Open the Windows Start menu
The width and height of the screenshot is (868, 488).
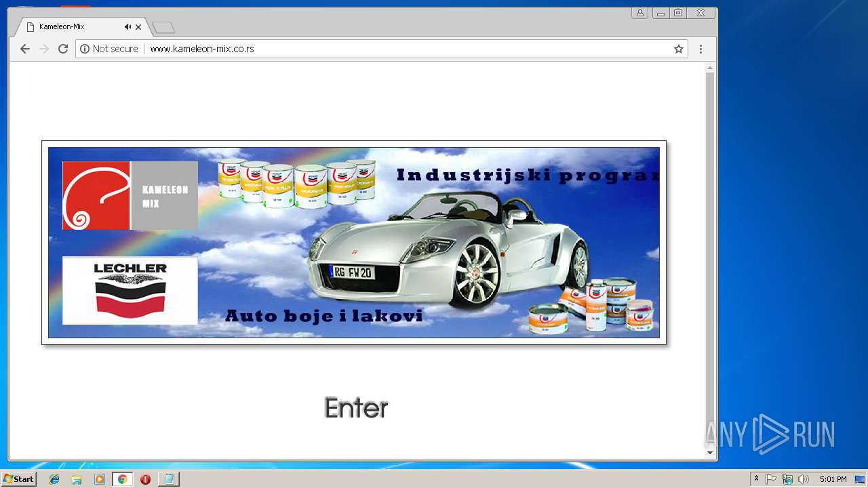pos(18,479)
